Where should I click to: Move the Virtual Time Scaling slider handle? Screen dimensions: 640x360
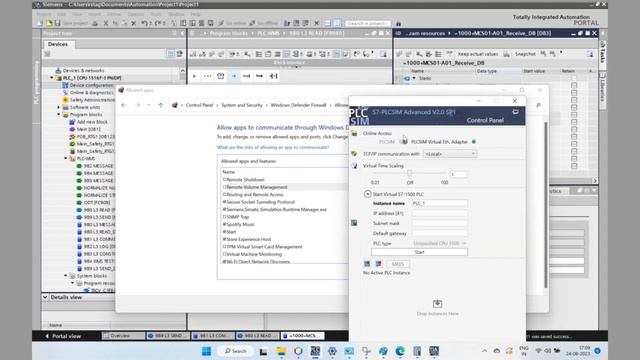409,173
